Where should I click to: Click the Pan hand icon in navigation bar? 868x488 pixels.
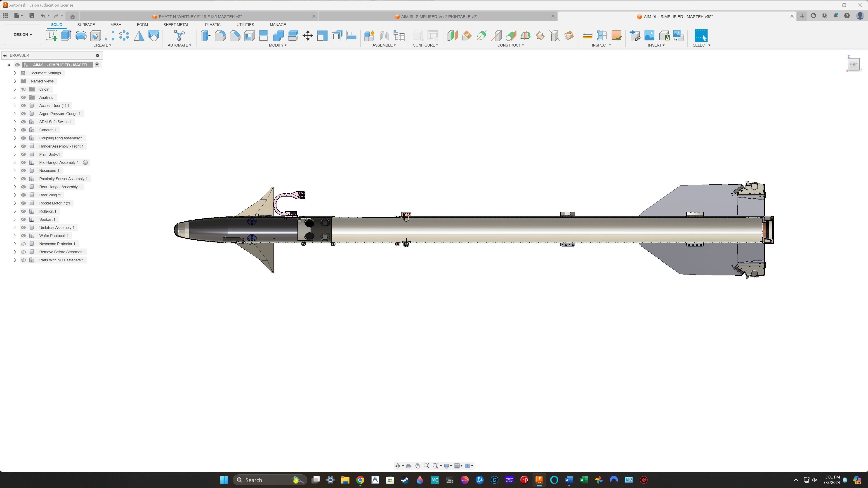pos(417,466)
